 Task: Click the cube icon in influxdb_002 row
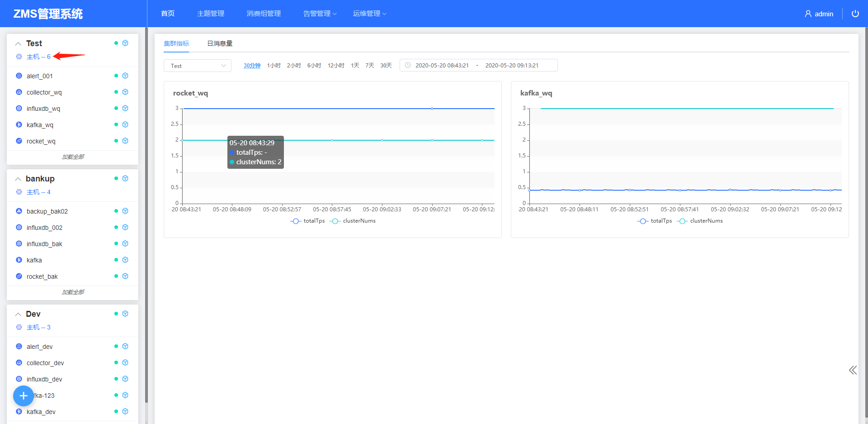126,227
